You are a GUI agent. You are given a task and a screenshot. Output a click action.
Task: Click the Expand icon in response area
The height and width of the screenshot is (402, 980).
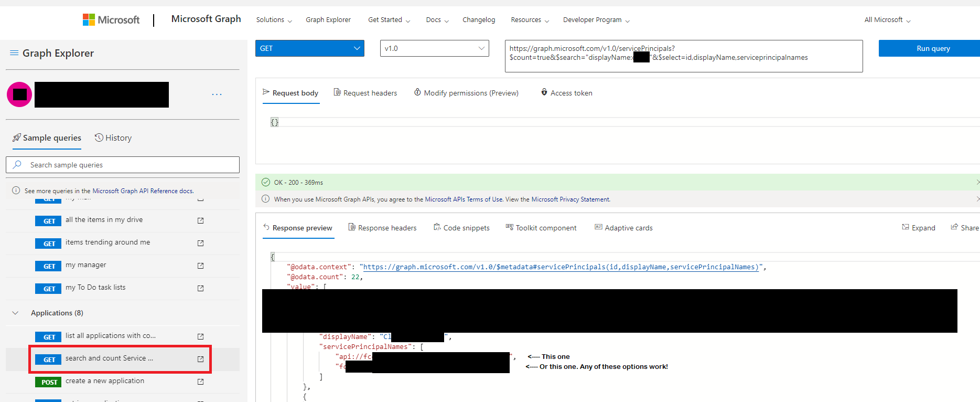pos(906,227)
